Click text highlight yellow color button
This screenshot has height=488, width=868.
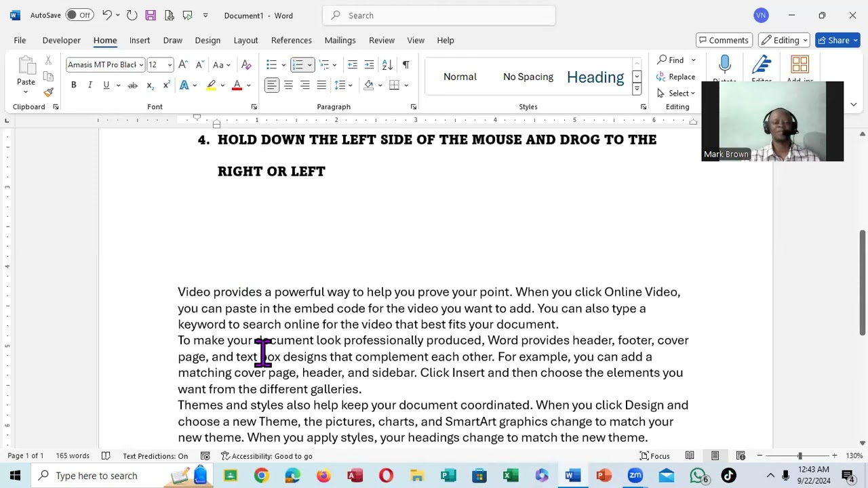(212, 85)
